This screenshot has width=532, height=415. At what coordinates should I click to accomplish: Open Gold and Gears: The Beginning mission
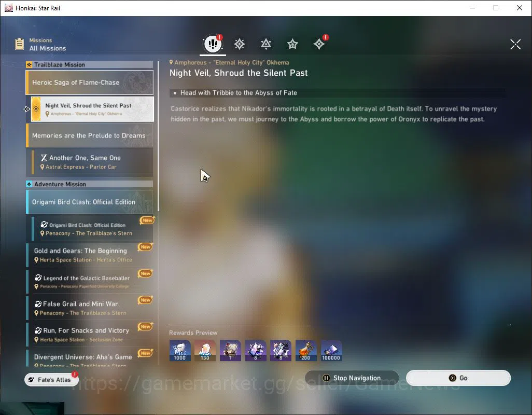90,255
